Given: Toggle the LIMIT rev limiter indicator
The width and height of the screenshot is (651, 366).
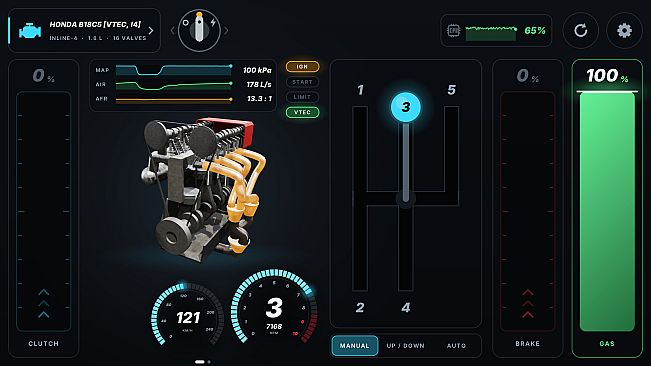Looking at the screenshot, I should point(302,97).
